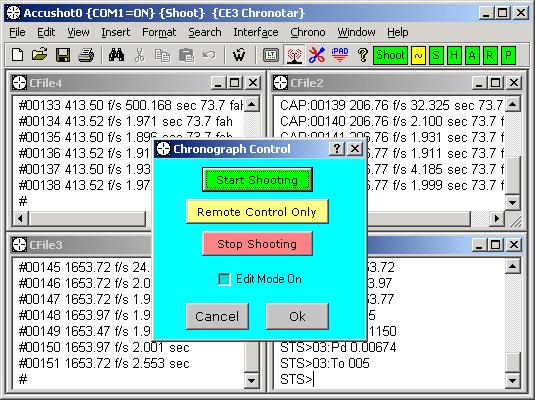Click the STS window scrollbar down arrow
Viewport: 535px width, 400px height.
[512, 380]
